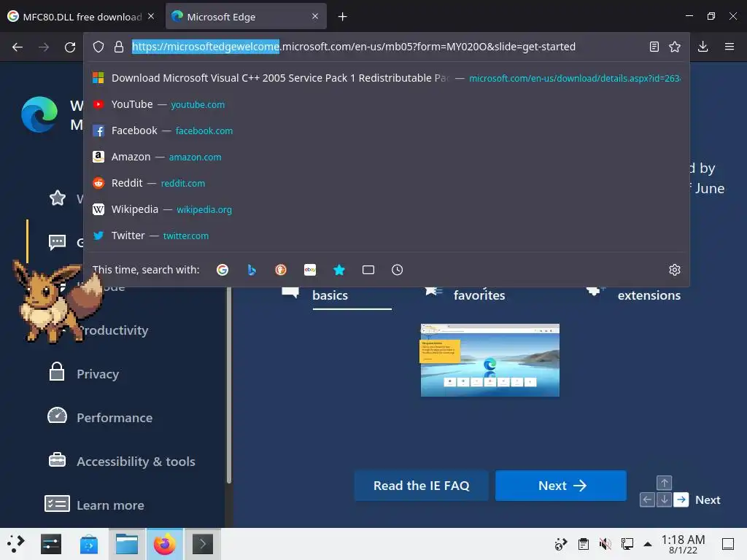Unmute audio via tray volume icon

click(x=605, y=544)
